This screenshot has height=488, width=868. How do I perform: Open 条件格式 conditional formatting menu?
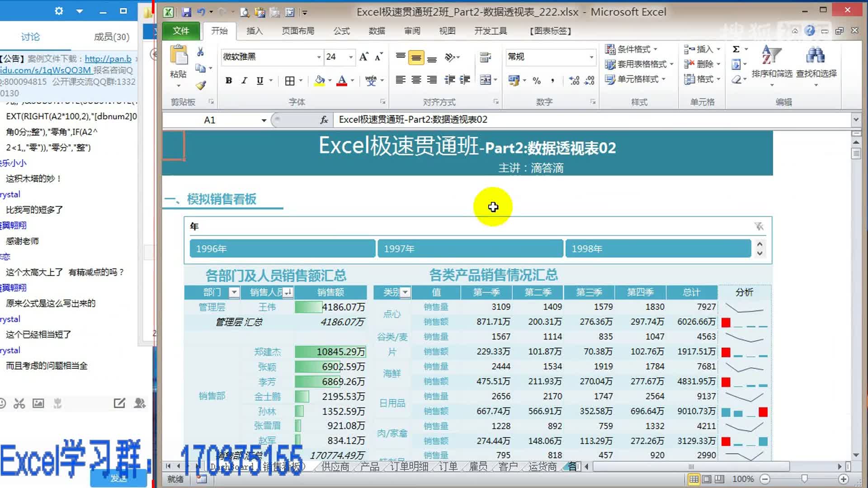(x=632, y=49)
